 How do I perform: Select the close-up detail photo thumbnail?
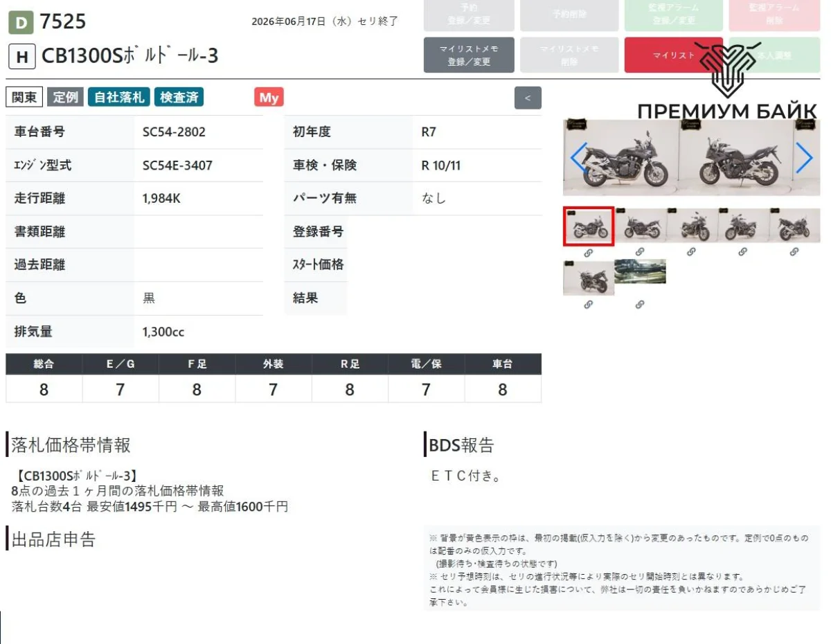pos(641,271)
